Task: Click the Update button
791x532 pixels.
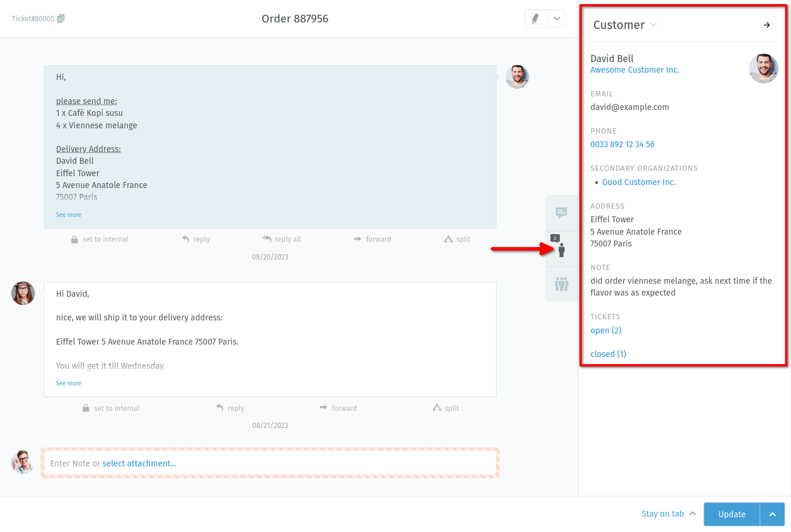Action: coord(731,514)
